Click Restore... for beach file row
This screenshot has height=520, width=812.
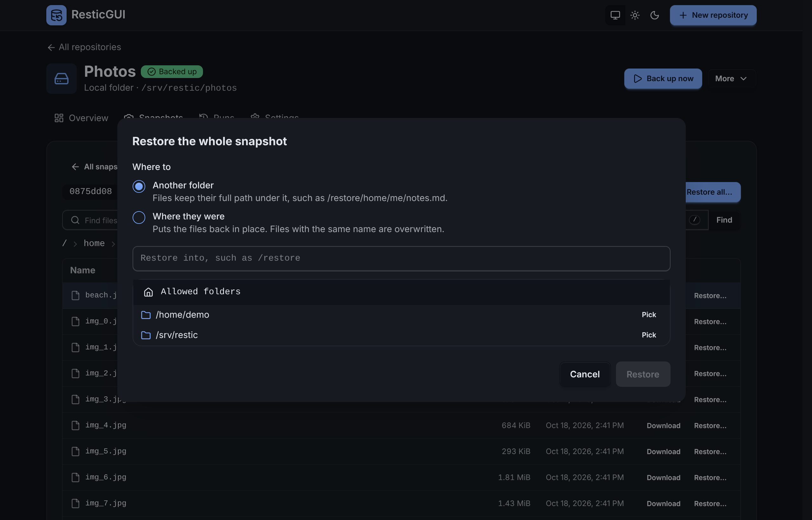(710, 296)
